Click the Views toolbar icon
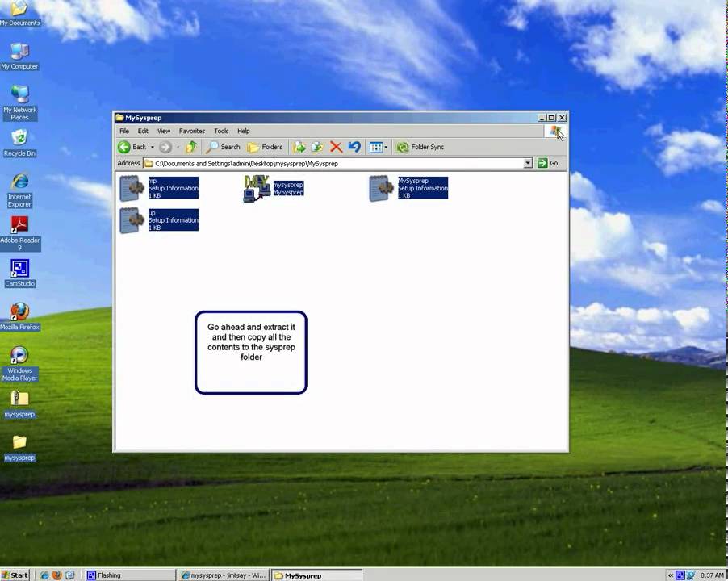Image resolution: width=728 pixels, height=581 pixels. (375, 147)
